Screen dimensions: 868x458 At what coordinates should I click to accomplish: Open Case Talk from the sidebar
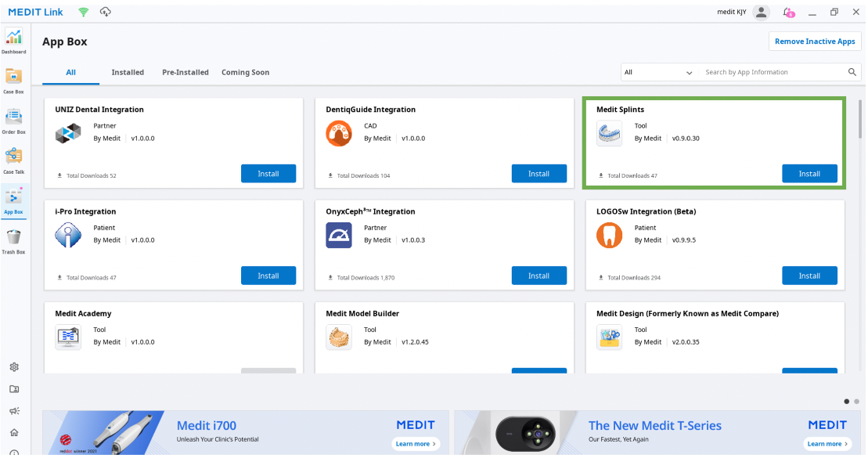coord(13,160)
